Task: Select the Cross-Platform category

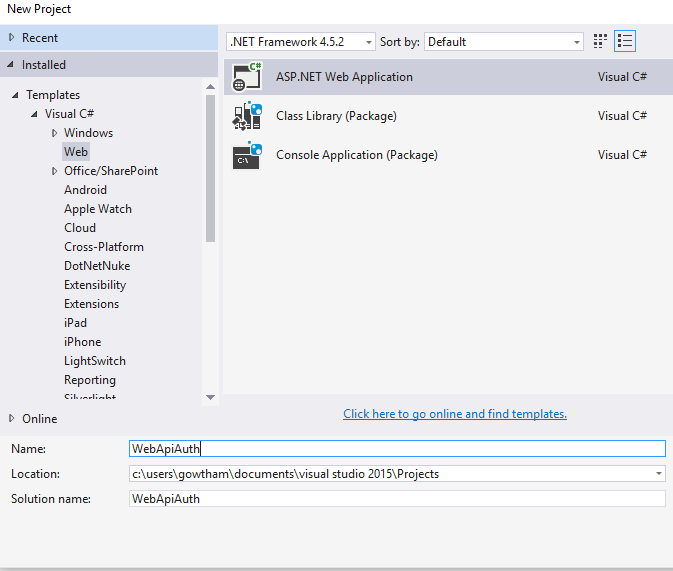Action: pos(104,247)
